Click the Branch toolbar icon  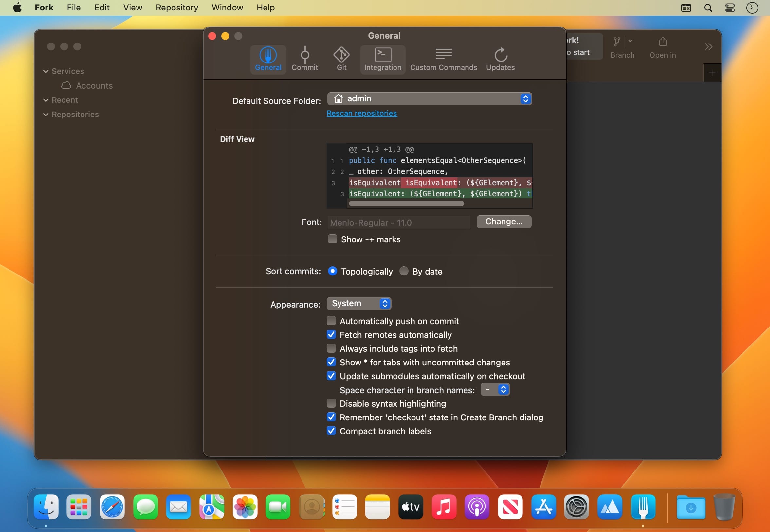pyautogui.click(x=617, y=42)
